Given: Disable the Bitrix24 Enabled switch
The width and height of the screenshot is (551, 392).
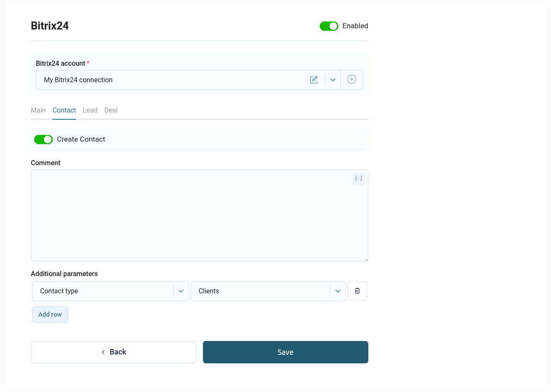Looking at the screenshot, I should point(329,26).
